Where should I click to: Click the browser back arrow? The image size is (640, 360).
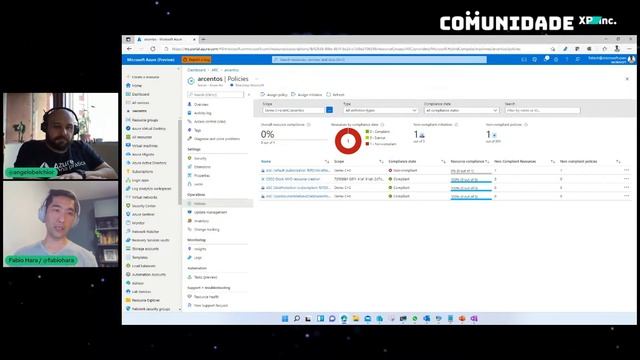click(x=129, y=49)
